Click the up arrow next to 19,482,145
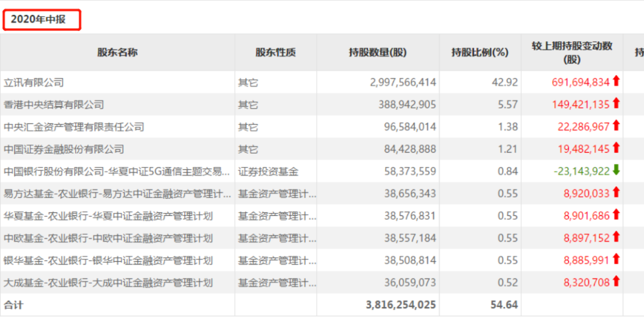644x322 pixels. click(x=615, y=148)
